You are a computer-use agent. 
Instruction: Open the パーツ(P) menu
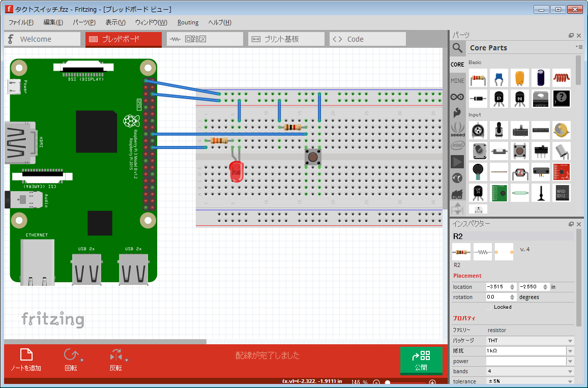84,22
